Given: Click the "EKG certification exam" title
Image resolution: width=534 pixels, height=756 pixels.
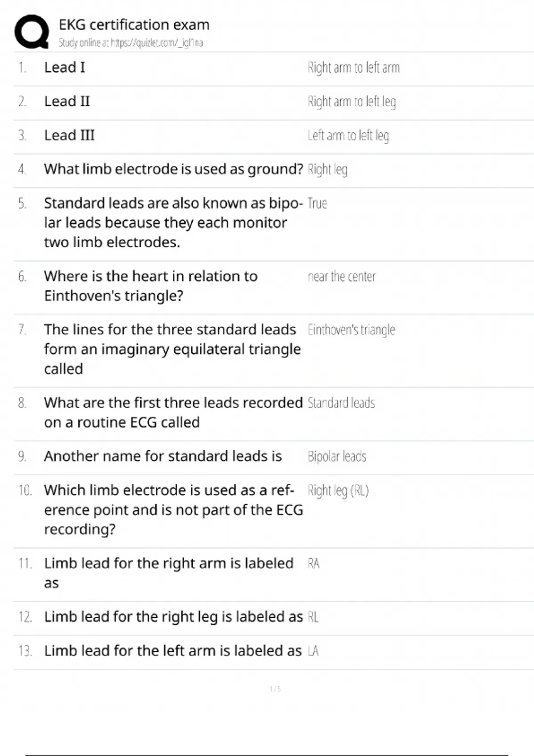Looking at the screenshot, I should pos(134,24).
